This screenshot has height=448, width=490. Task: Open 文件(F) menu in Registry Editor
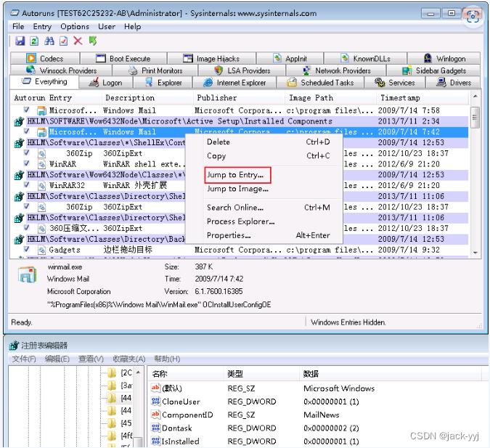[x=24, y=359]
